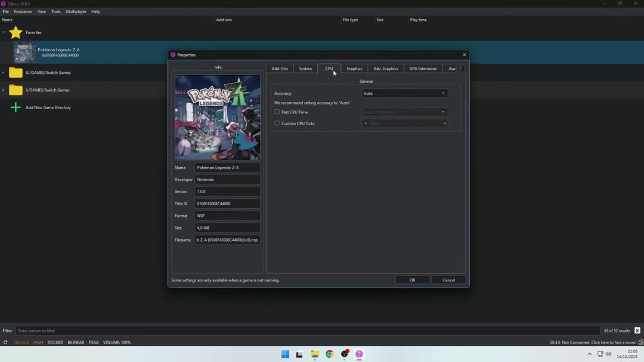The image size is (644, 362).
Task: Click the Favorites star icon
Action: pos(16,33)
